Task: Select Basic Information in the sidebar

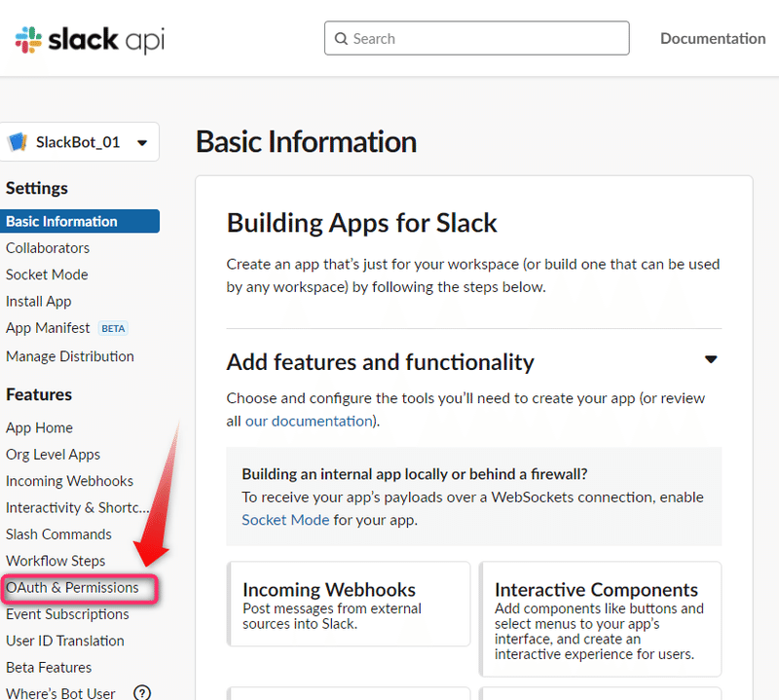Action: (80, 221)
